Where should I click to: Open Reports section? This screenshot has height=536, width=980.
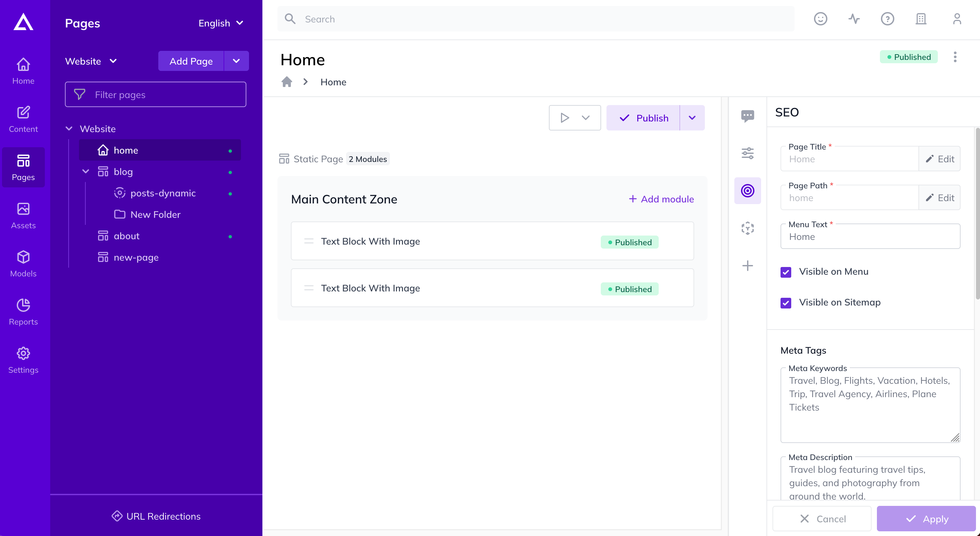coord(23,312)
